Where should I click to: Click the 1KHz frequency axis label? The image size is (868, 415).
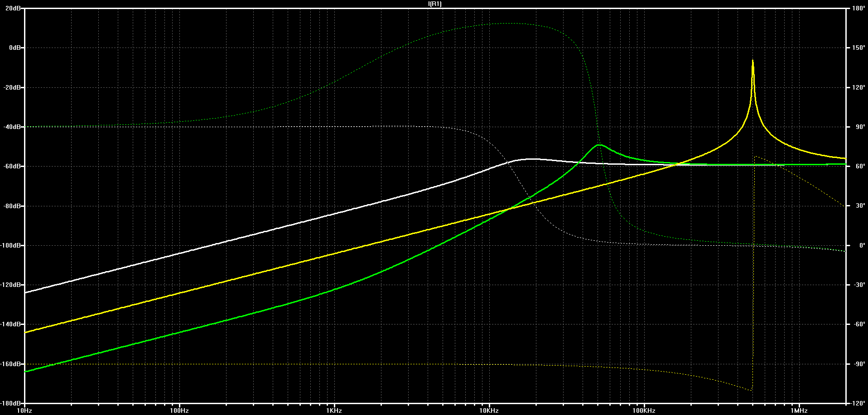click(334, 410)
